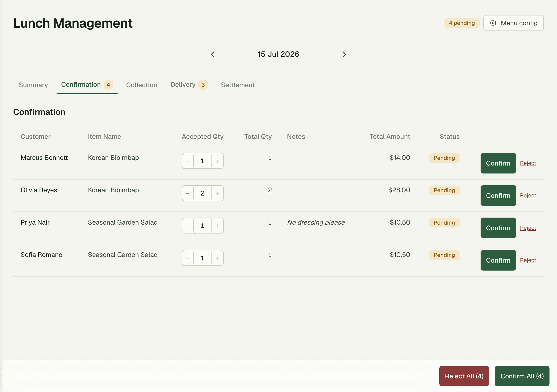Click the Pending status for Marcus Bennett
Viewport: 557px width, 392px height.
pos(444,158)
